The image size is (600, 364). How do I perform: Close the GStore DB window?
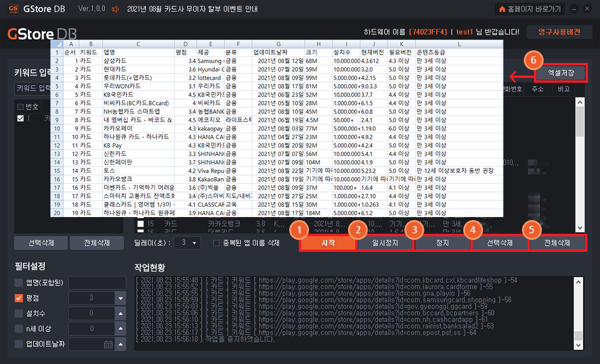[587, 9]
